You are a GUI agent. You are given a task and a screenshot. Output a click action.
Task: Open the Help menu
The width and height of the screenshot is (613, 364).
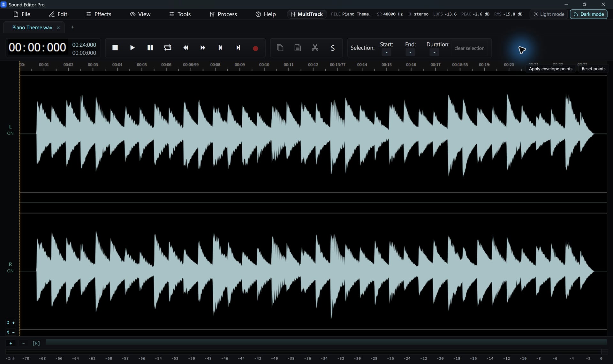tap(266, 14)
